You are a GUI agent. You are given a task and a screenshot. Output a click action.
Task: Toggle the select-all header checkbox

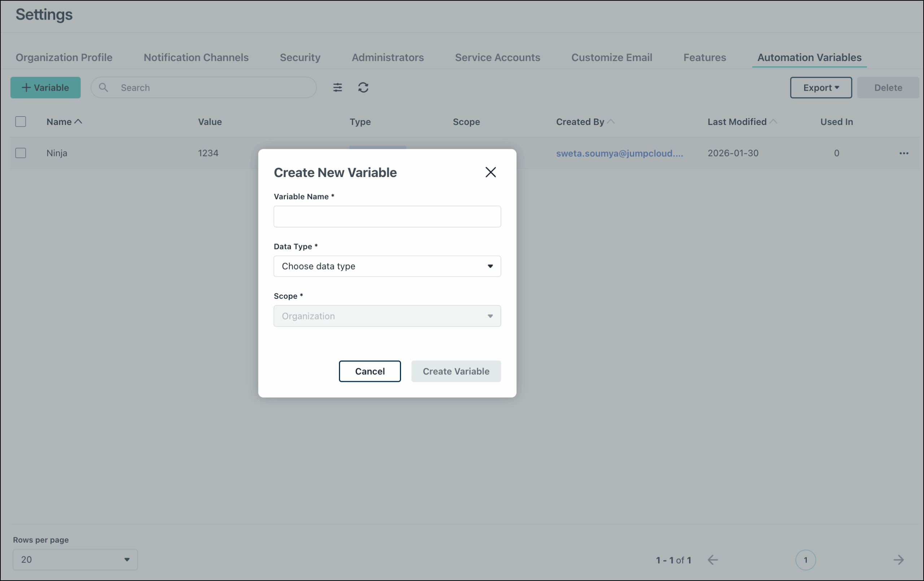coord(21,122)
